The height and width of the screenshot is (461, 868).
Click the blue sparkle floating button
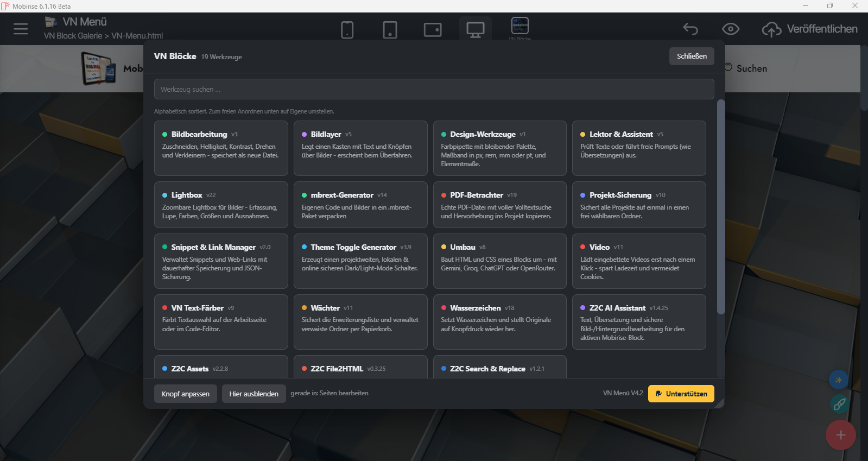tap(839, 380)
